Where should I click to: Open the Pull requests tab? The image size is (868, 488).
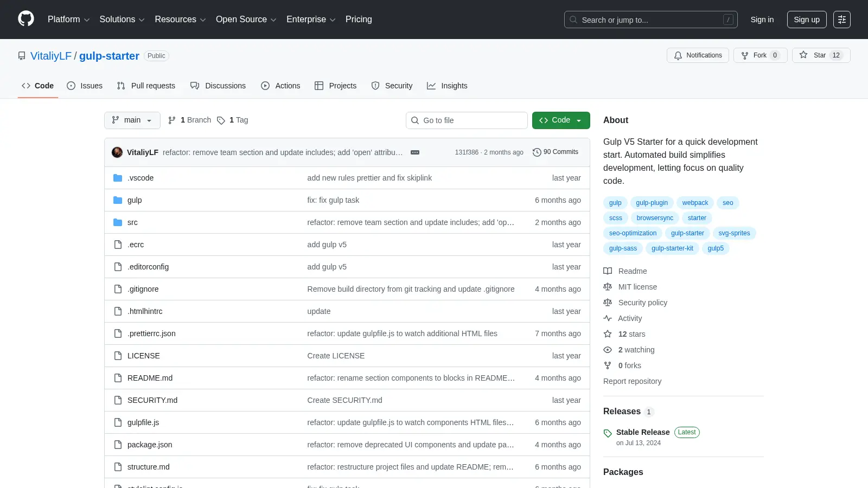click(x=146, y=86)
